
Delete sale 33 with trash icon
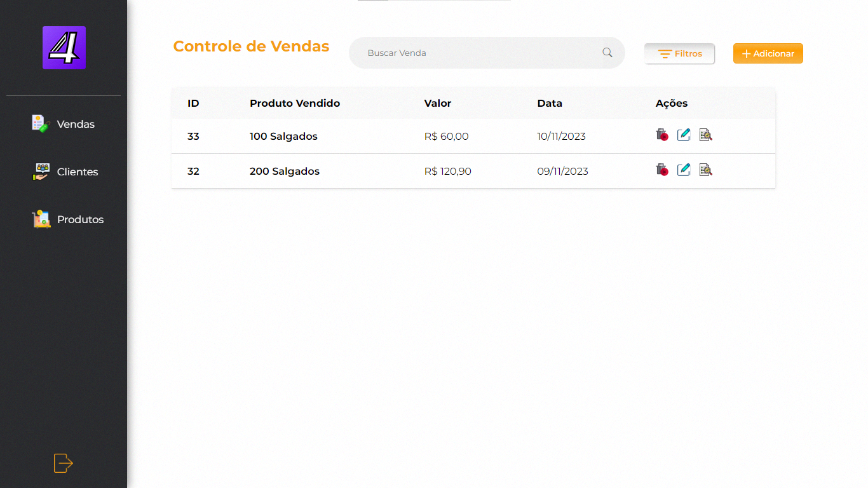(x=662, y=135)
